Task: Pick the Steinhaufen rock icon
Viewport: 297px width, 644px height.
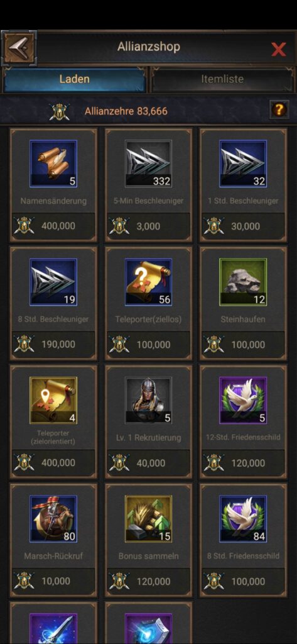Action: coord(243,282)
